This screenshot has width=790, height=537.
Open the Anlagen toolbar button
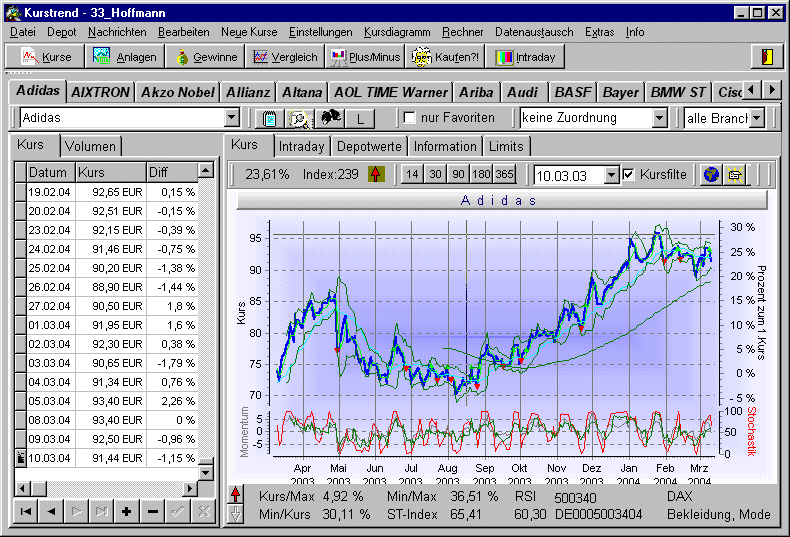[x=124, y=57]
